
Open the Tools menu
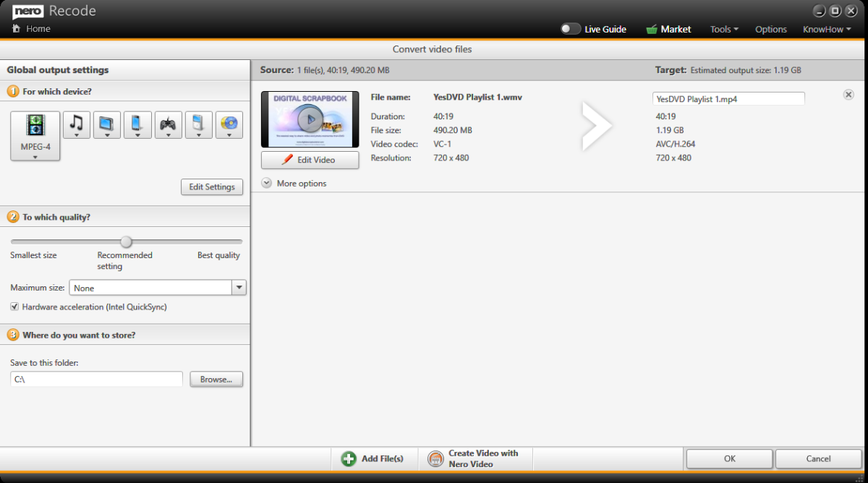(723, 29)
